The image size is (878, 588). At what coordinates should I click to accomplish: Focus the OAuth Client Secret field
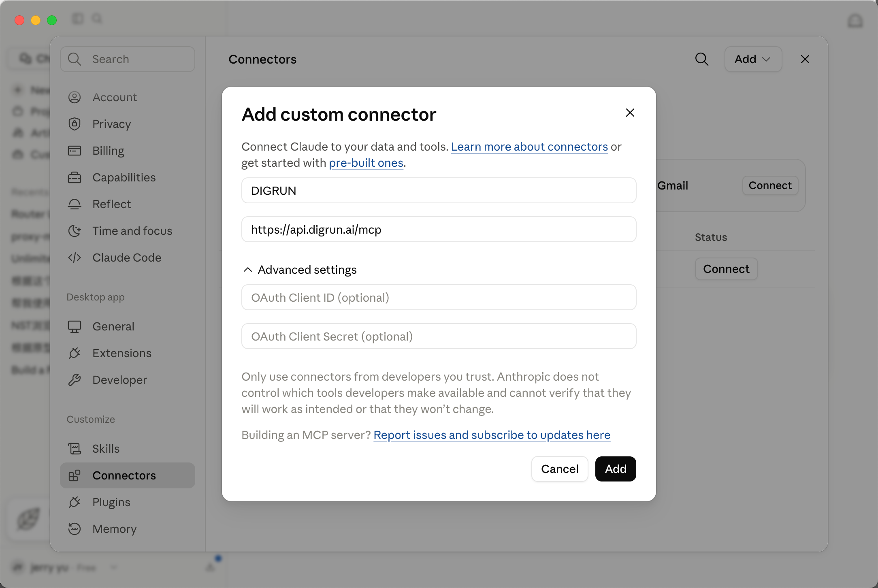(439, 336)
